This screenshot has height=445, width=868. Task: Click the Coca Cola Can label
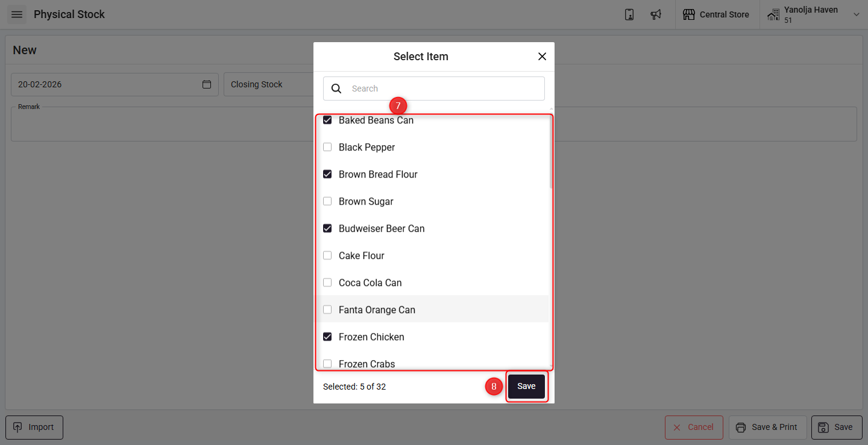[x=370, y=282]
